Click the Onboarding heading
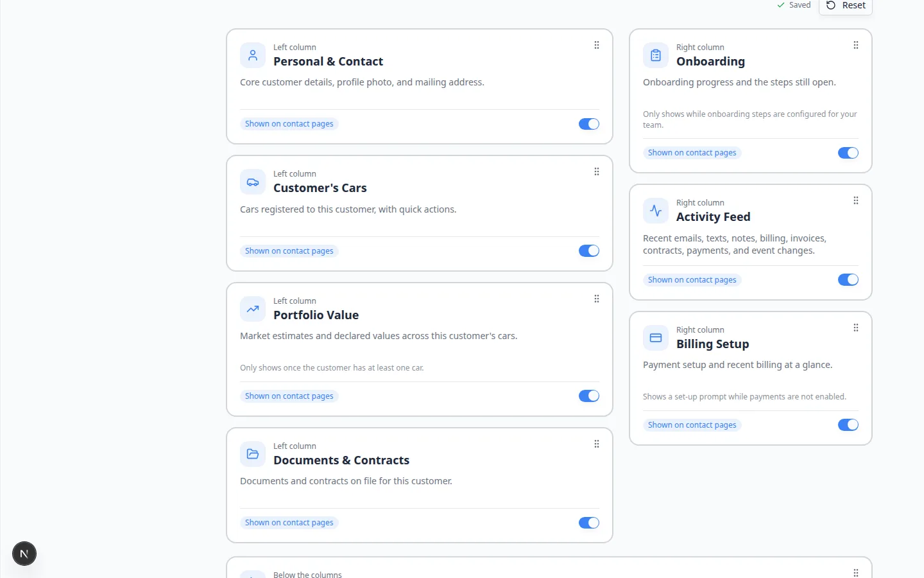924x578 pixels. pos(710,62)
